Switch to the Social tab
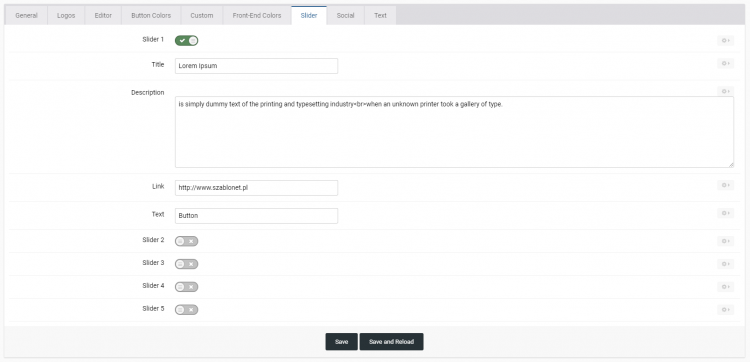 click(x=345, y=15)
